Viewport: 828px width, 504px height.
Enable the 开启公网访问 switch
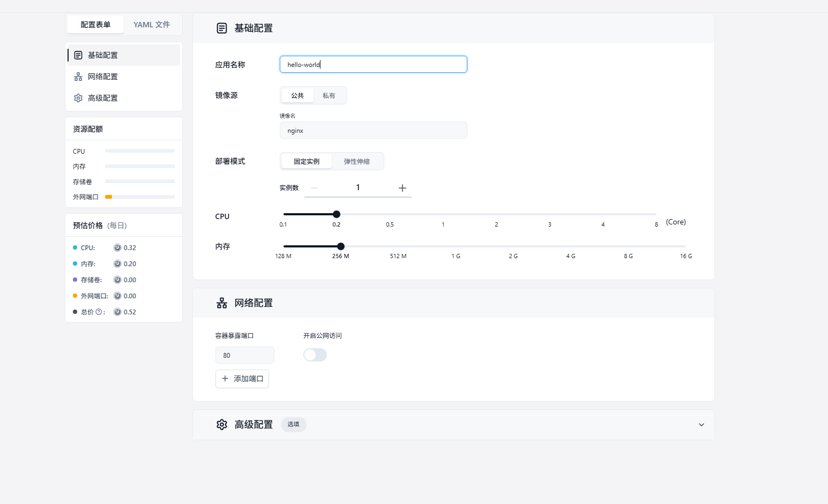click(x=315, y=355)
